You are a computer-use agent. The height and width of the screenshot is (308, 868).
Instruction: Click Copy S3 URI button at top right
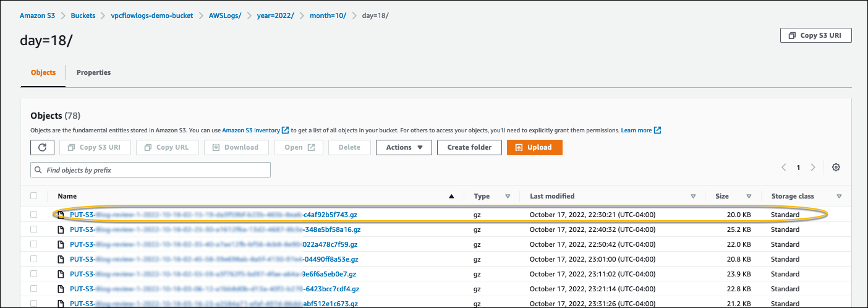[816, 35]
